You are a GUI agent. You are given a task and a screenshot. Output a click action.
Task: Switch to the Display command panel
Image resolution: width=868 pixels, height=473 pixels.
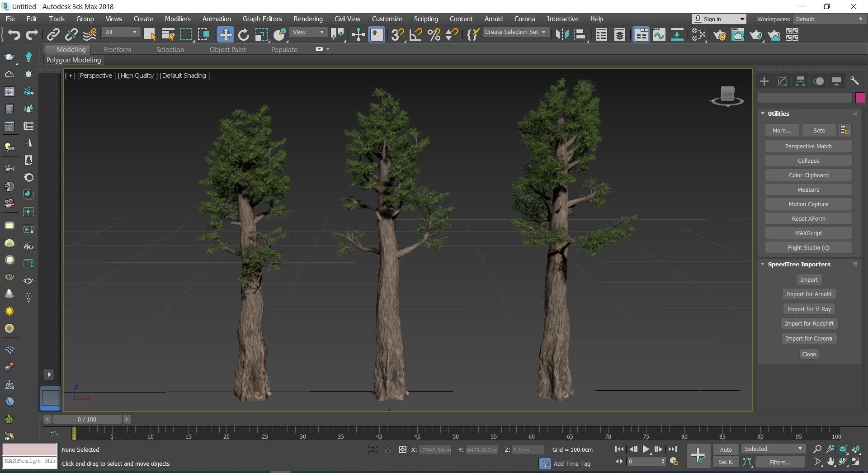(x=836, y=81)
